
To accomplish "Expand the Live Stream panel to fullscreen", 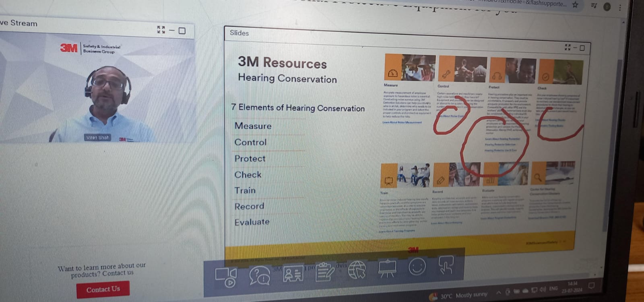I will [161, 29].
